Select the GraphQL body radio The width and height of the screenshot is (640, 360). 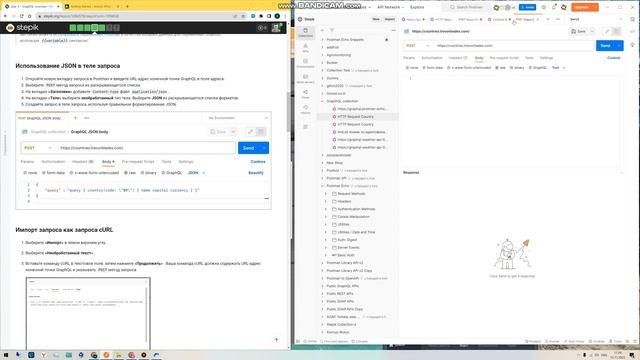[x=538, y=68]
